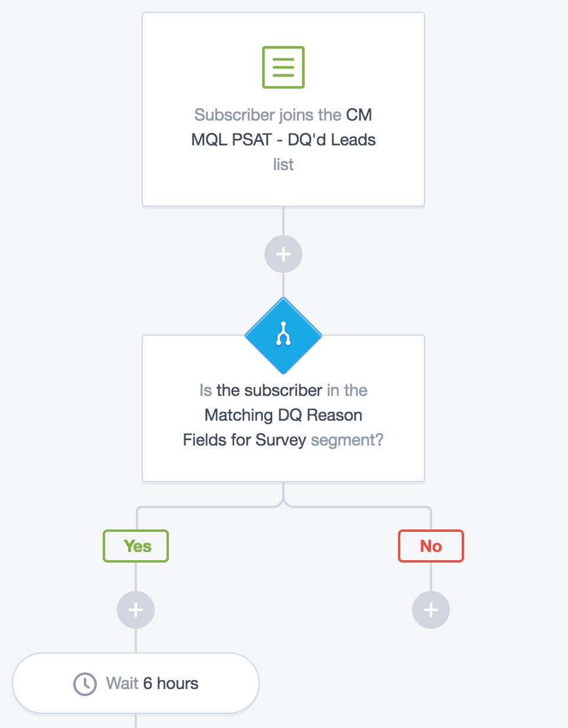Click the green list icon in trigger card
This screenshot has width=568, height=728.
coord(283,67)
